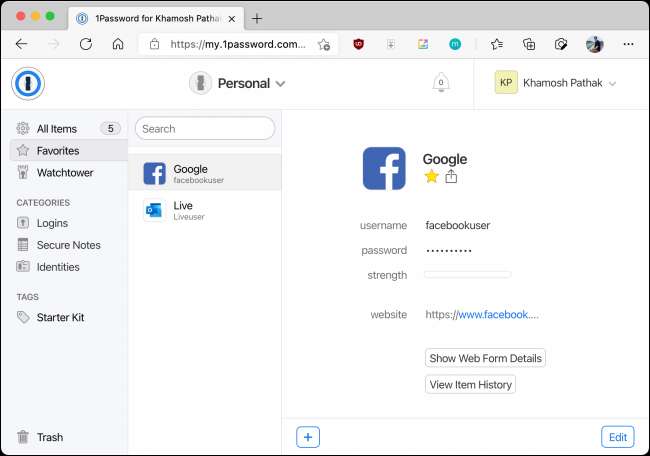This screenshot has height=456, width=650.
Task: Click the KP account avatar
Action: coord(506,82)
